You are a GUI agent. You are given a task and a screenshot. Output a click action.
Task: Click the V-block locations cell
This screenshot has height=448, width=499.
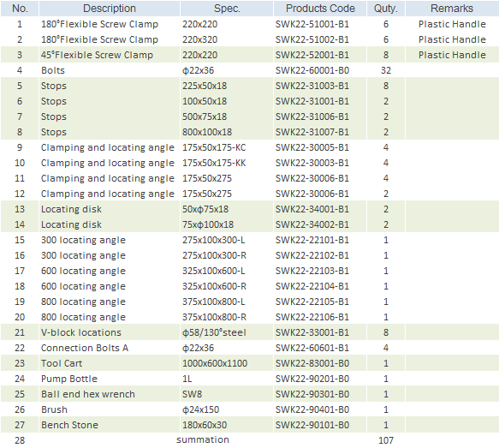(110, 332)
